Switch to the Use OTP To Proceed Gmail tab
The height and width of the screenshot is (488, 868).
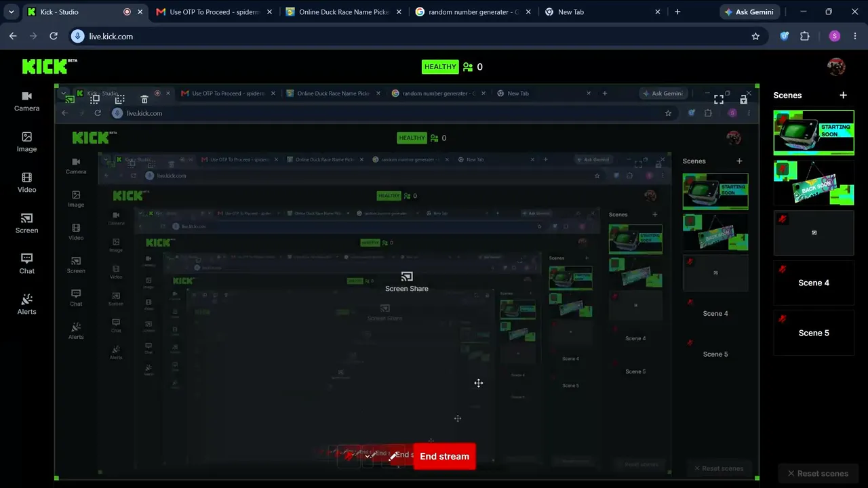[x=215, y=12]
